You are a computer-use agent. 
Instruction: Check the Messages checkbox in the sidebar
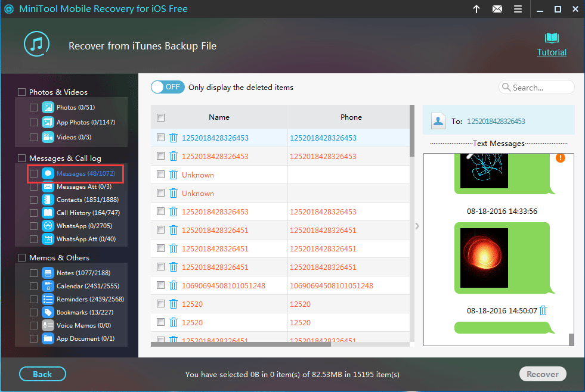point(35,173)
